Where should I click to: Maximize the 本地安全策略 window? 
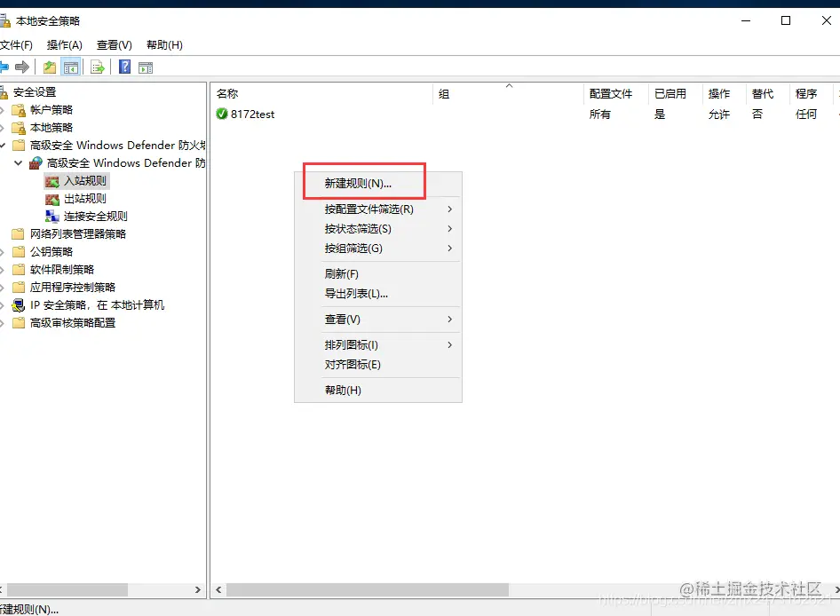[x=786, y=21]
